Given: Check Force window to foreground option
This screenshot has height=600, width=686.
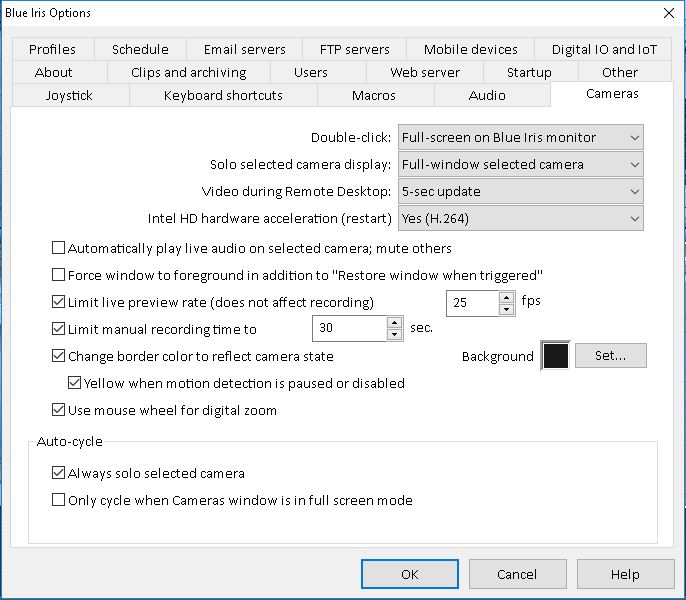Looking at the screenshot, I should 58,275.
